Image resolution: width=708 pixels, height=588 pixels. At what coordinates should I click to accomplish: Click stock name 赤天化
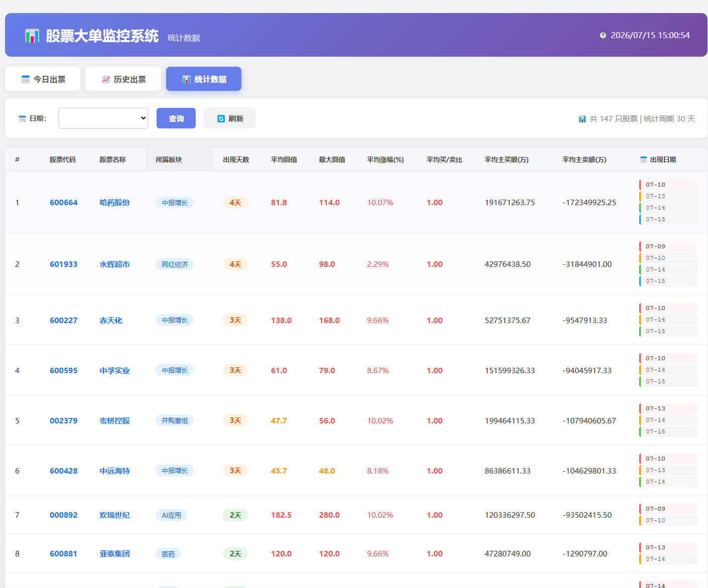point(111,320)
